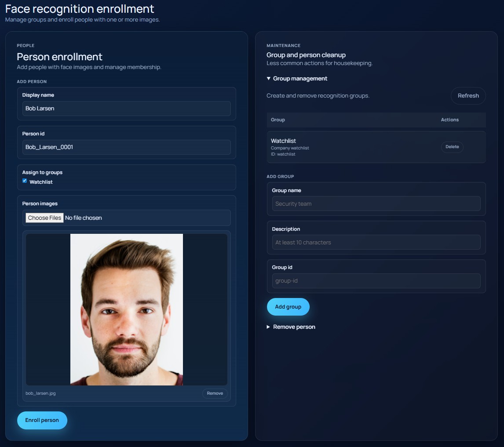Expand the Remove person section
504x447 pixels.
coord(291,327)
